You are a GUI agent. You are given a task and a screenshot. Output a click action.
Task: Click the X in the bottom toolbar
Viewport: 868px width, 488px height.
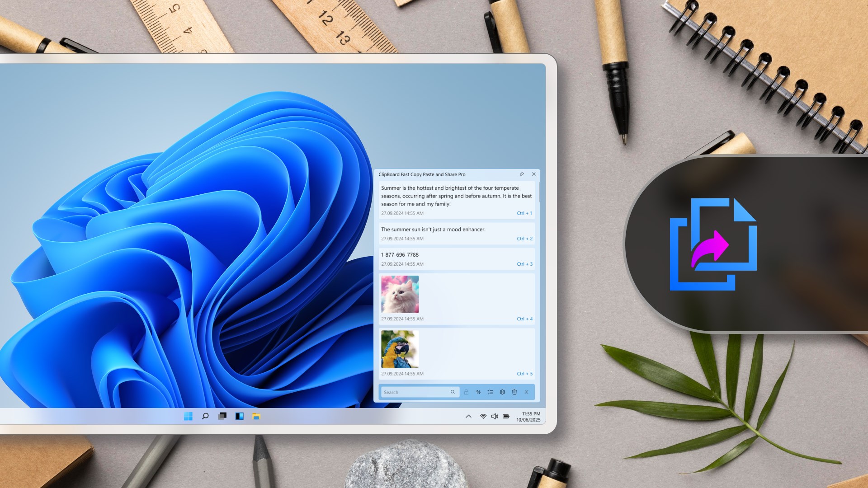tap(527, 392)
